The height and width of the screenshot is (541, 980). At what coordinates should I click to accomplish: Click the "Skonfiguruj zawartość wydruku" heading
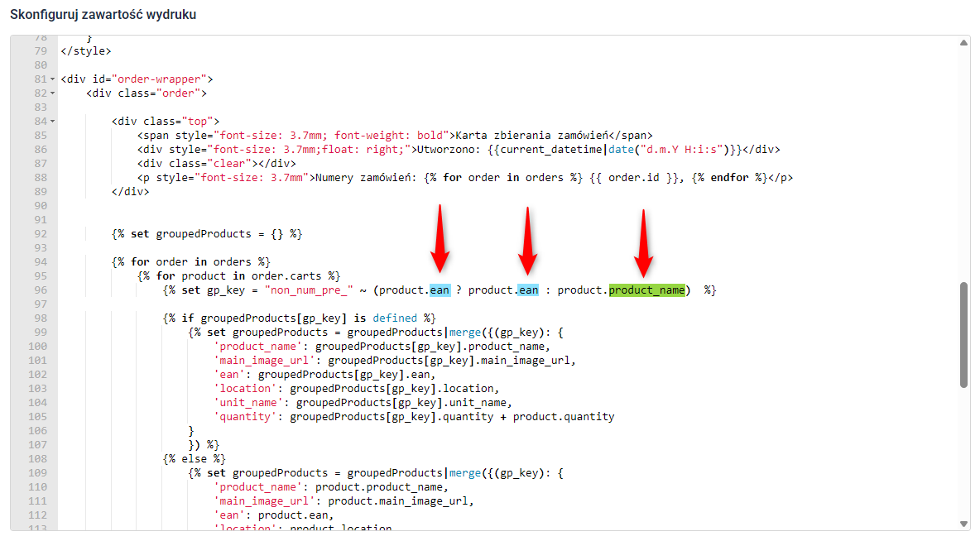click(x=103, y=14)
